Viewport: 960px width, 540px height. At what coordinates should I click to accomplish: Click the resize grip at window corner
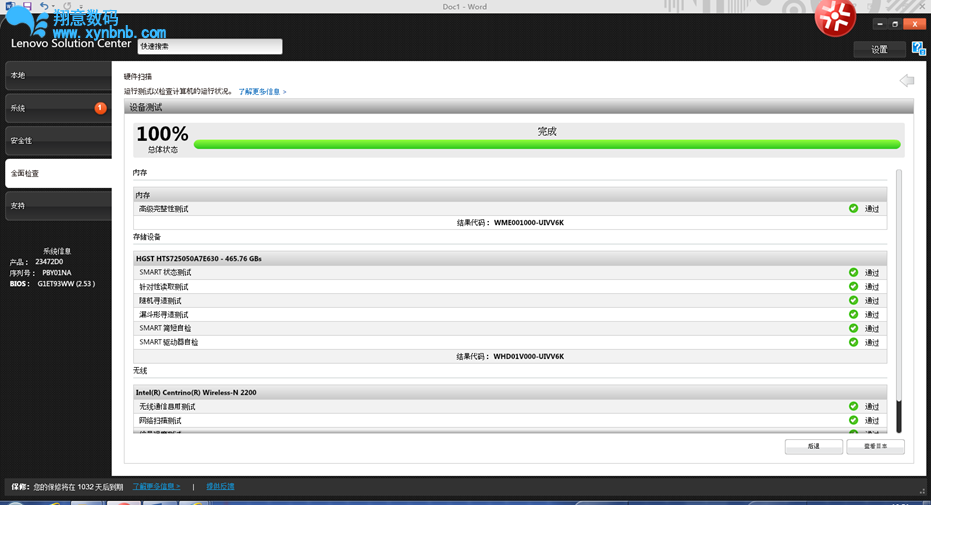point(922,491)
